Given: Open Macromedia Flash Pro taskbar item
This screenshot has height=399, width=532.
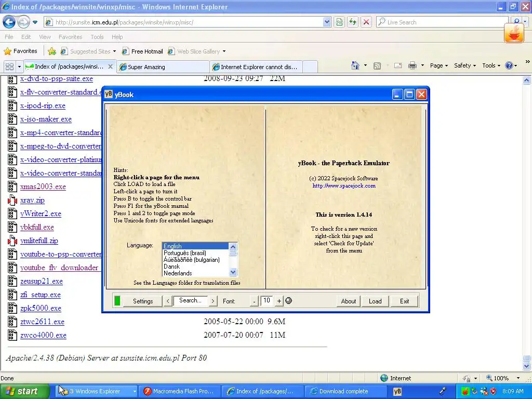Looking at the screenshot, I should click(179, 391).
